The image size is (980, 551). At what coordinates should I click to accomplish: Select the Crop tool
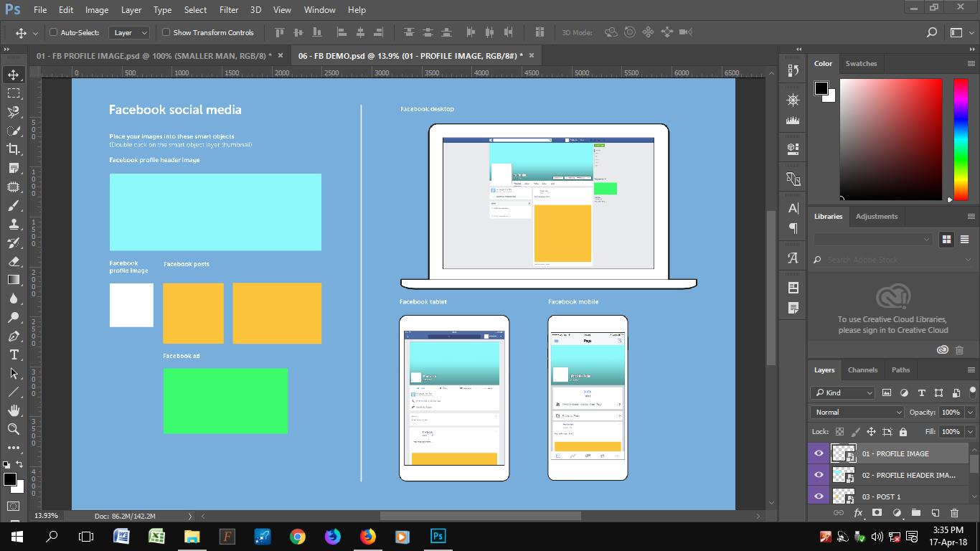tap(14, 149)
